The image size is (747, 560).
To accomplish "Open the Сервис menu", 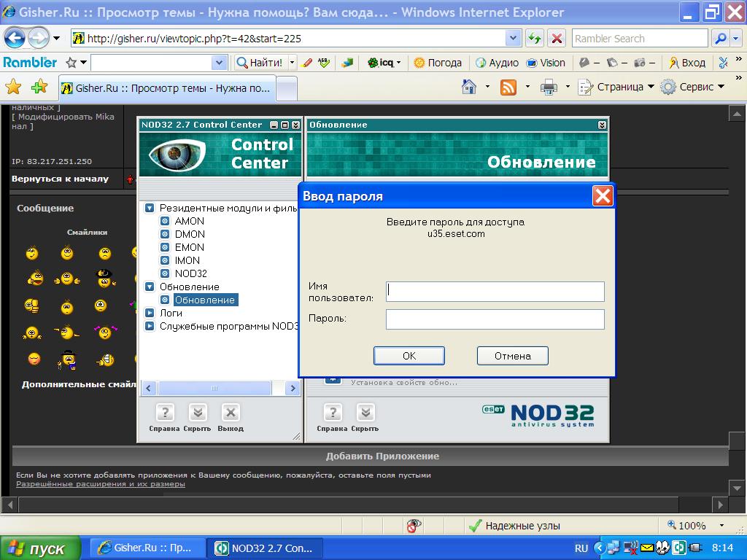I will click(693, 87).
